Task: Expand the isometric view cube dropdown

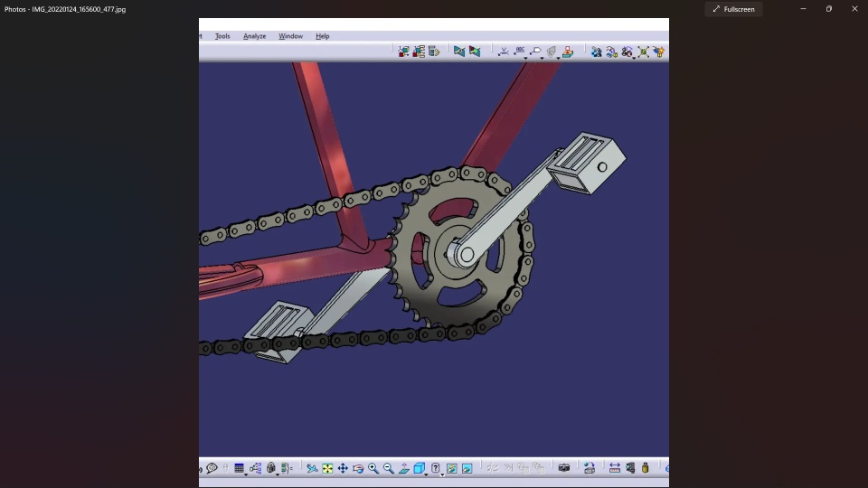Action: (x=426, y=474)
